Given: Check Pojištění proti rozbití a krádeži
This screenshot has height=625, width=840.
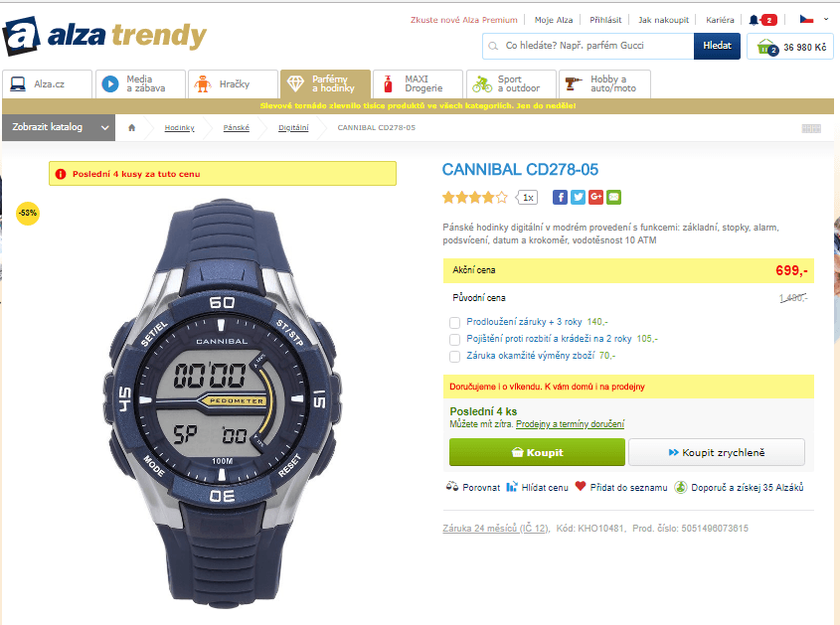Looking at the screenshot, I should 455,340.
